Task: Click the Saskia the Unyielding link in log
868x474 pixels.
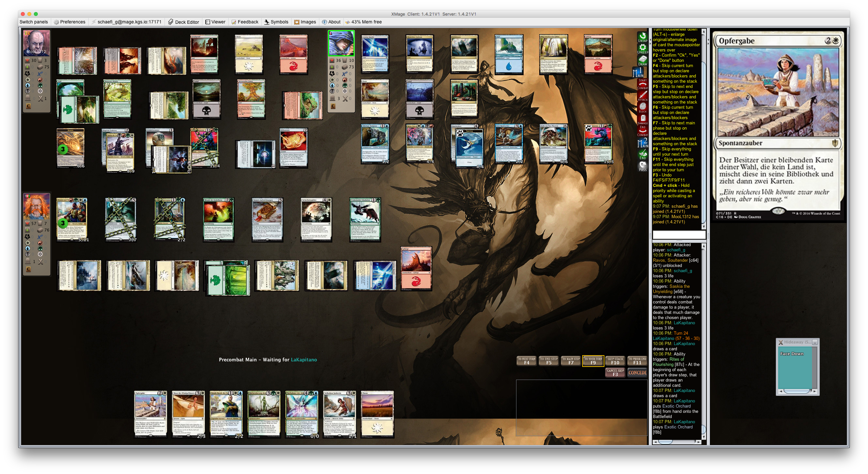Action: click(x=671, y=289)
